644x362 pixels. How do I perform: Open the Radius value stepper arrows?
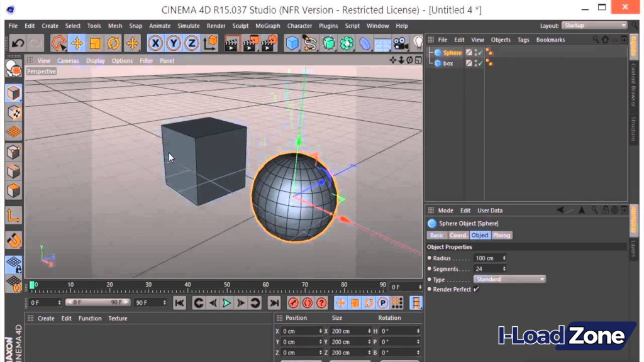[x=503, y=258]
